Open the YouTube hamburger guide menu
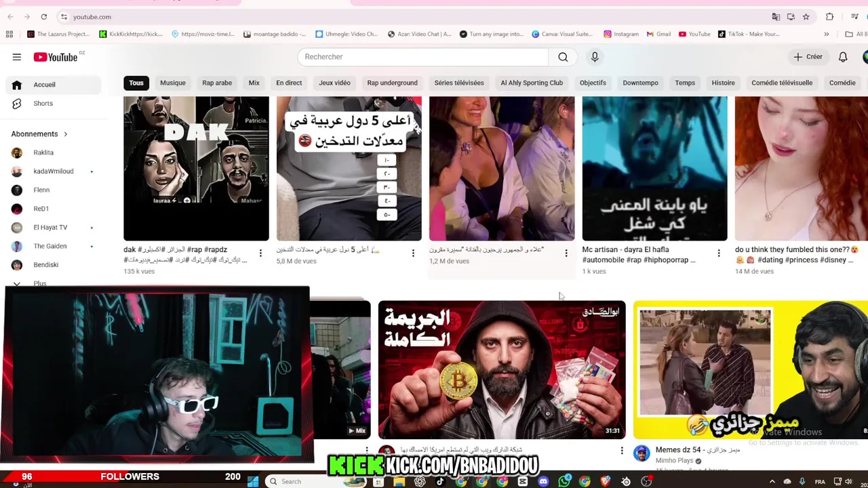This screenshot has width=868, height=488. (16, 57)
